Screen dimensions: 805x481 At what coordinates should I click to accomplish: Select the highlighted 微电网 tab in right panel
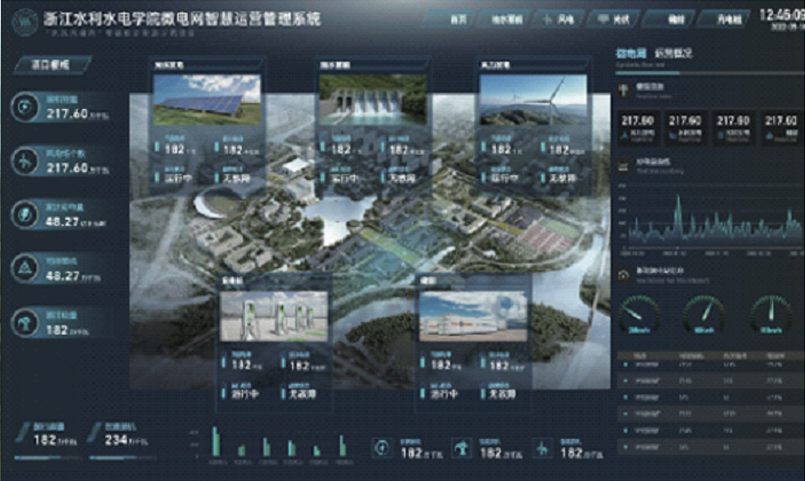pyautogui.click(x=630, y=53)
